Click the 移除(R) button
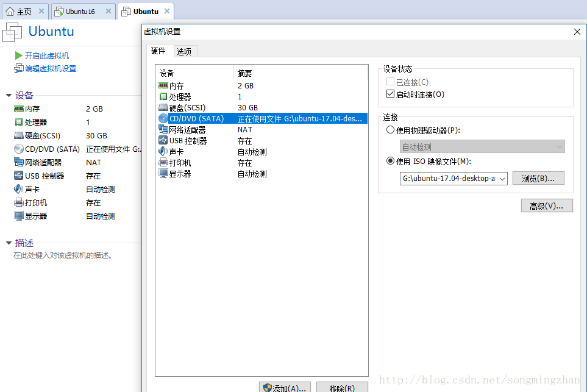This screenshot has height=392, width=587. 342,387
